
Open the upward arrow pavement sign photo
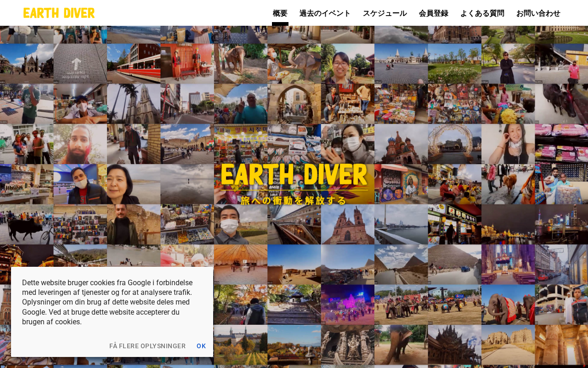[80, 63]
